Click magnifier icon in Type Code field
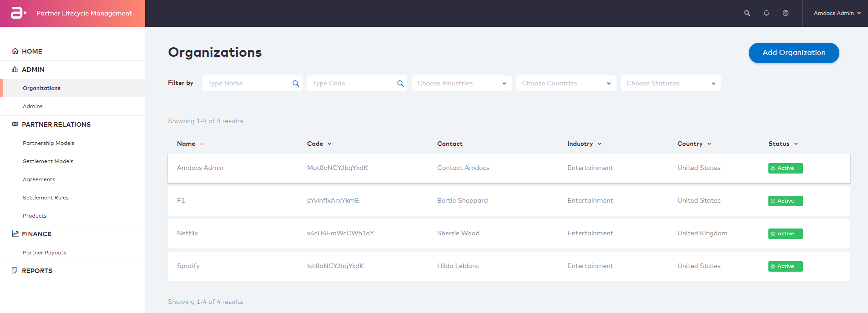Screen dimensions: 868x313 click(400, 84)
